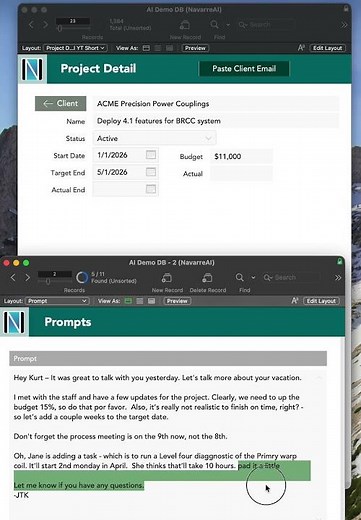Click Delete Record icon in Prompts window

tap(207, 278)
